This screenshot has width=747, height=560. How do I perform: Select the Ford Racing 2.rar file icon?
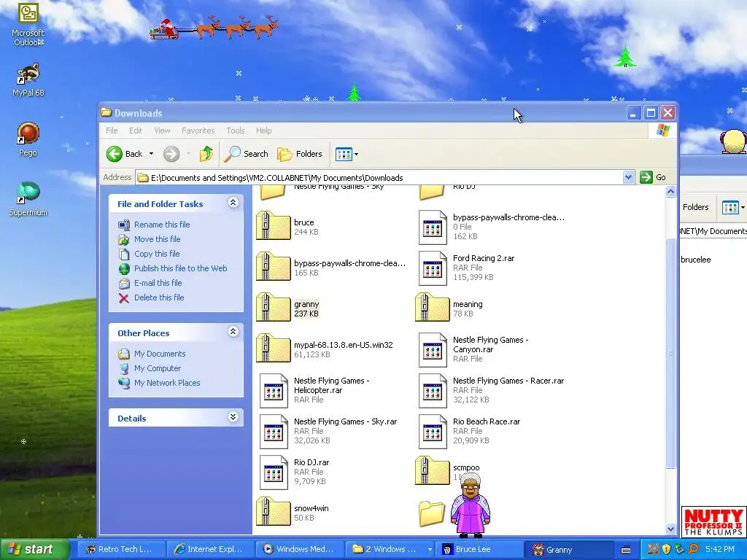433,268
